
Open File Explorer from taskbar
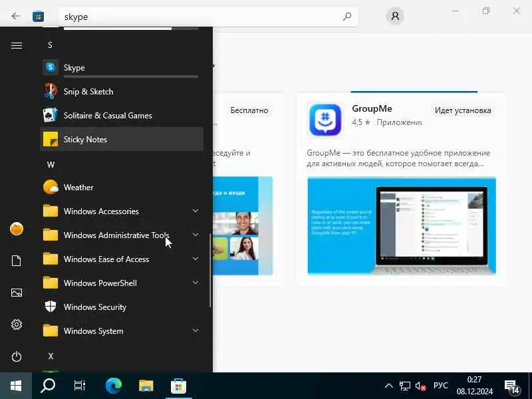[146, 386]
